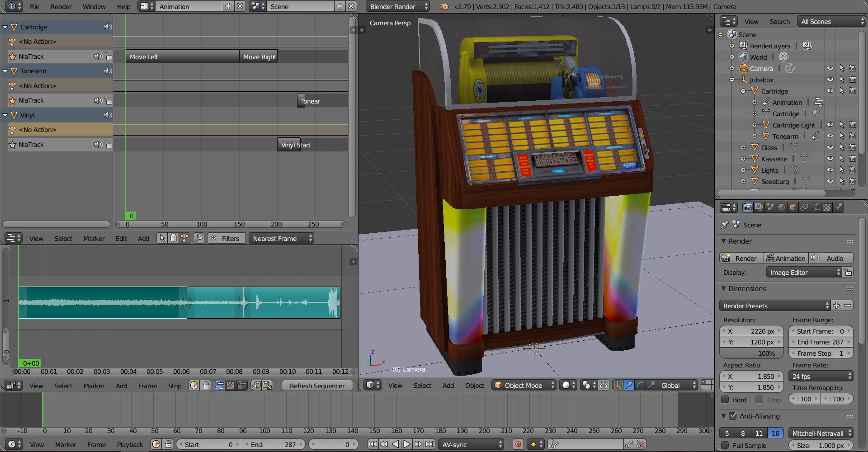868x452 pixels.
Task: Select the Move Left NLA strip
Action: pyautogui.click(x=182, y=56)
